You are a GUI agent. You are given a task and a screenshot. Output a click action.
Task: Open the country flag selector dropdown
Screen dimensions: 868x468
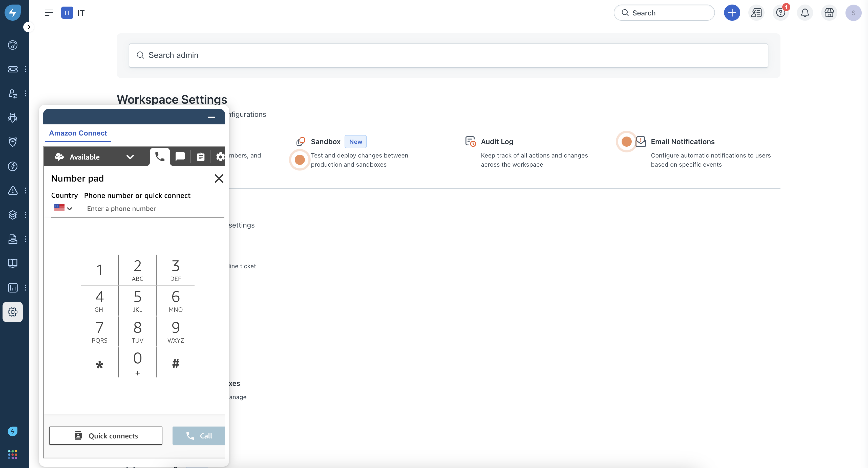[x=63, y=208]
